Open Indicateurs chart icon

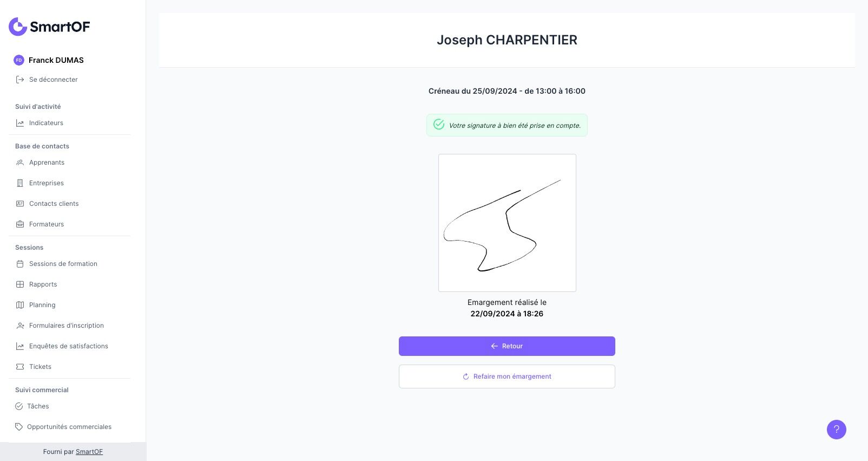(20, 123)
